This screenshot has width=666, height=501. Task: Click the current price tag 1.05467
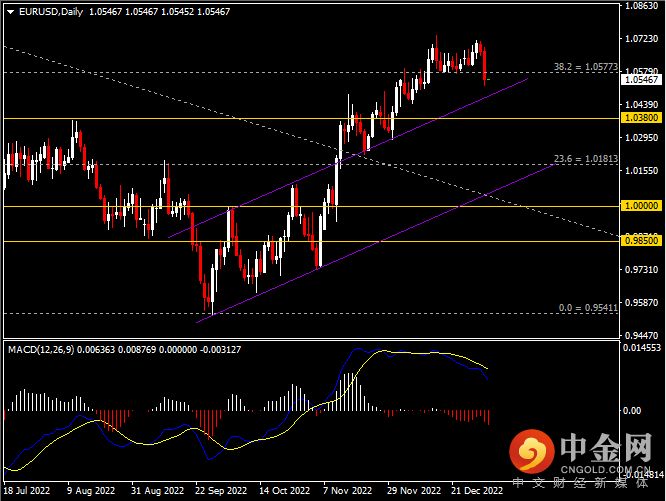coord(640,80)
